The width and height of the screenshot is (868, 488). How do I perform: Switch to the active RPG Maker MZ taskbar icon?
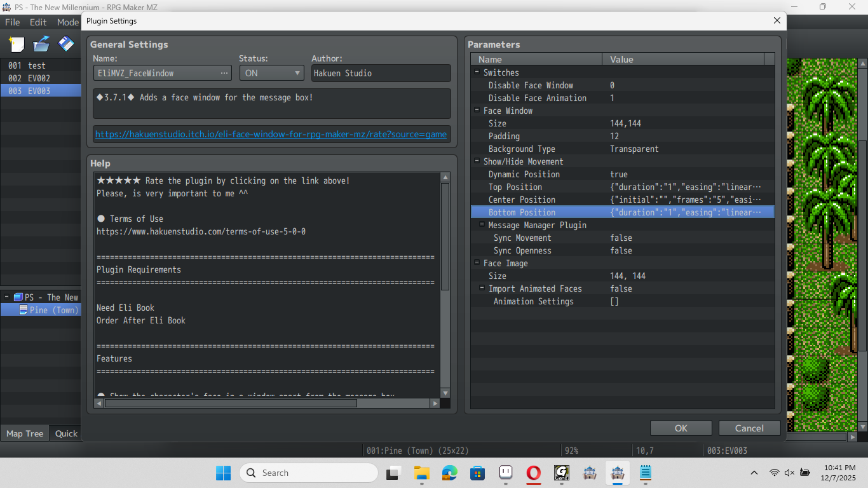(x=618, y=473)
